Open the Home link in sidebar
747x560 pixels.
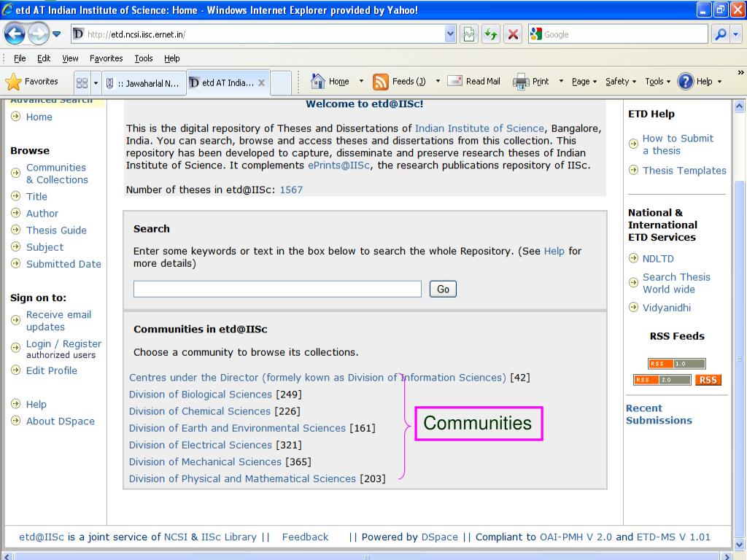pos(39,117)
